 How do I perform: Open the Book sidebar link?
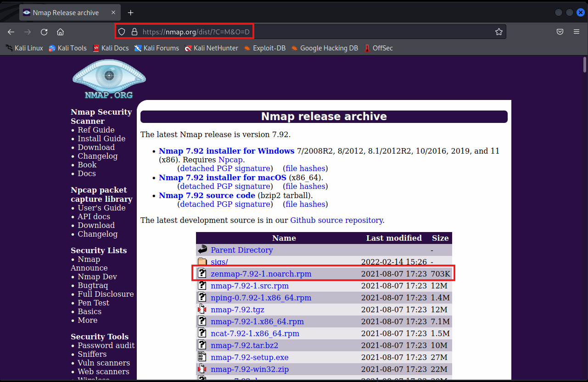pyautogui.click(x=87, y=165)
